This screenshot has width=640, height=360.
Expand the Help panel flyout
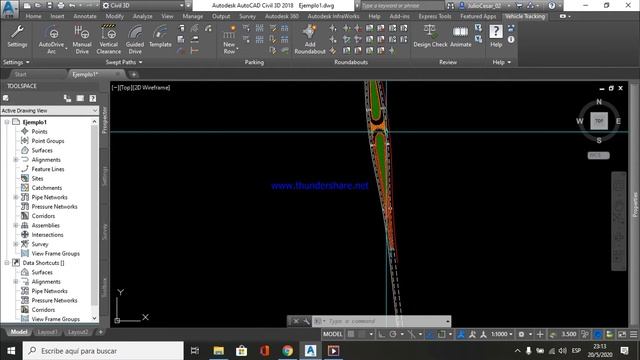[502, 62]
